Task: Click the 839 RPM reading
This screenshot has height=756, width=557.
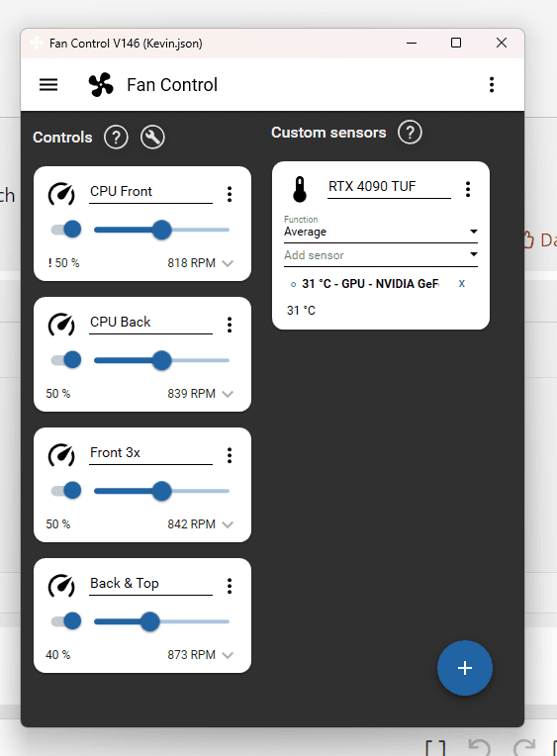Action: [x=192, y=394]
